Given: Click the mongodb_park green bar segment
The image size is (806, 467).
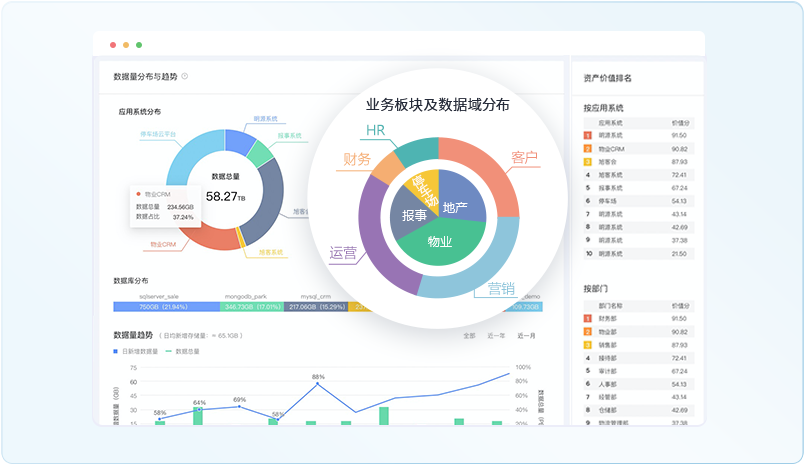Looking at the screenshot, I should click(x=251, y=307).
